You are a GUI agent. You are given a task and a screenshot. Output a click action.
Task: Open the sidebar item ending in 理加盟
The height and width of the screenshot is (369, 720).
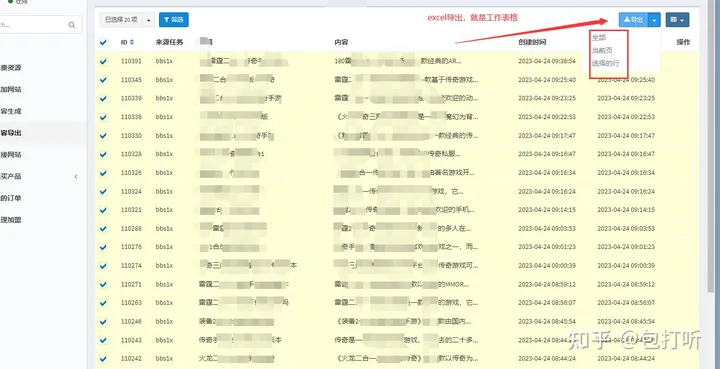coord(11,220)
